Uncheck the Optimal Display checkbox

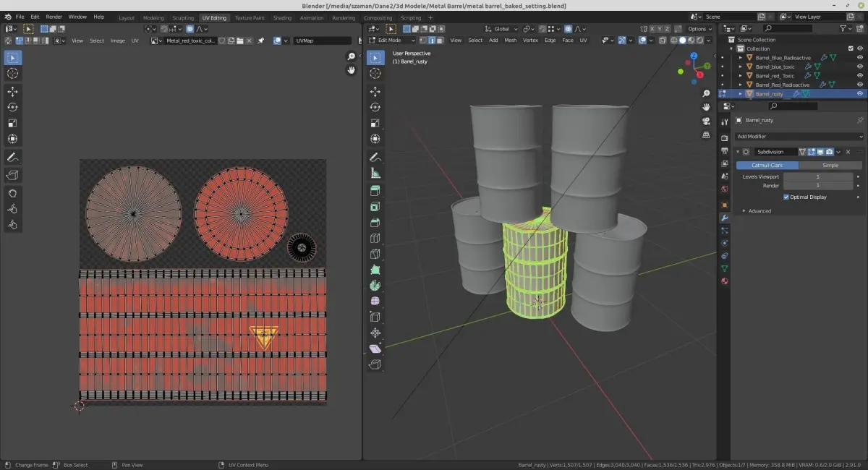(786, 197)
